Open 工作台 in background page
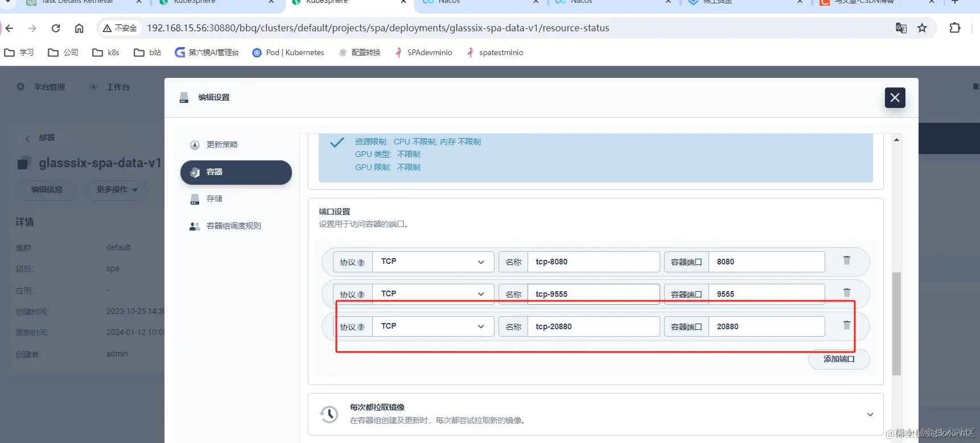 coord(110,87)
